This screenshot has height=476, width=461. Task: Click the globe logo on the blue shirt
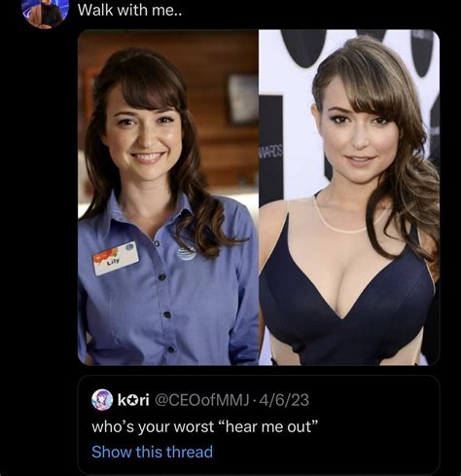click(187, 254)
